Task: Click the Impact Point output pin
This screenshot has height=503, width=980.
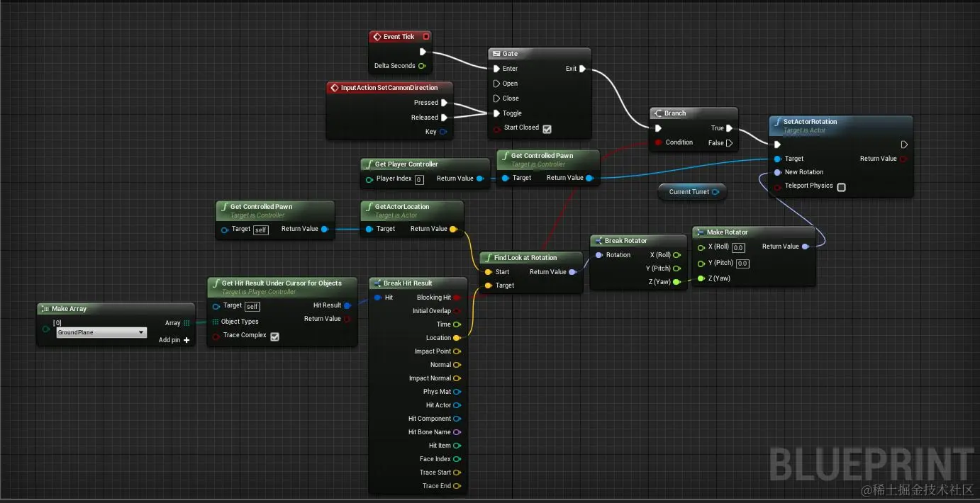Action: click(457, 351)
